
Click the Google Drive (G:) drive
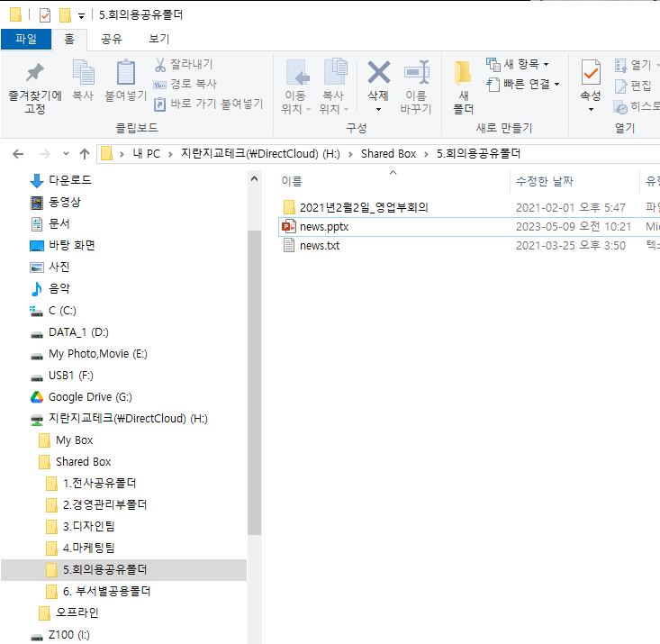click(x=90, y=397)
